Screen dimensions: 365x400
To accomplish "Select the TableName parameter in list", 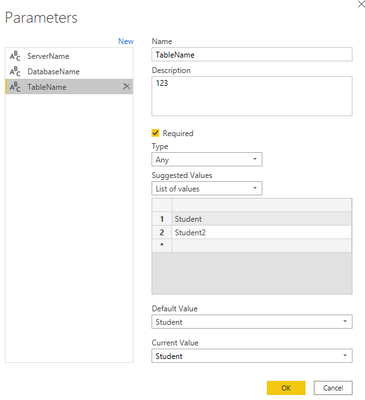I will [69, 87].
